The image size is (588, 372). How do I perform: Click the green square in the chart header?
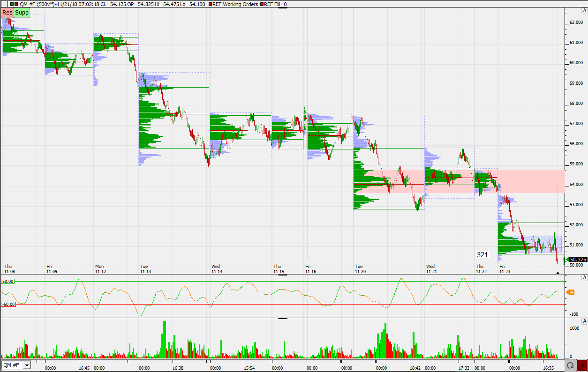(12, 4)
